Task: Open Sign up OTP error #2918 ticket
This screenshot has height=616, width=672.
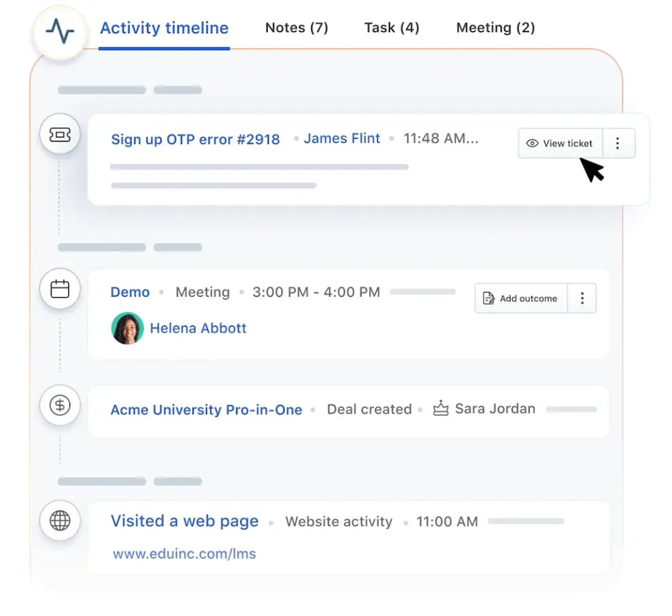Action: [x=195, y=139]
